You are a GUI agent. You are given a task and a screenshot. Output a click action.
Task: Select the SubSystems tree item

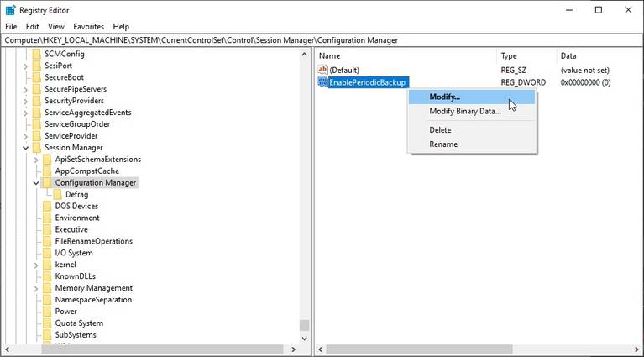coord(76,335)
